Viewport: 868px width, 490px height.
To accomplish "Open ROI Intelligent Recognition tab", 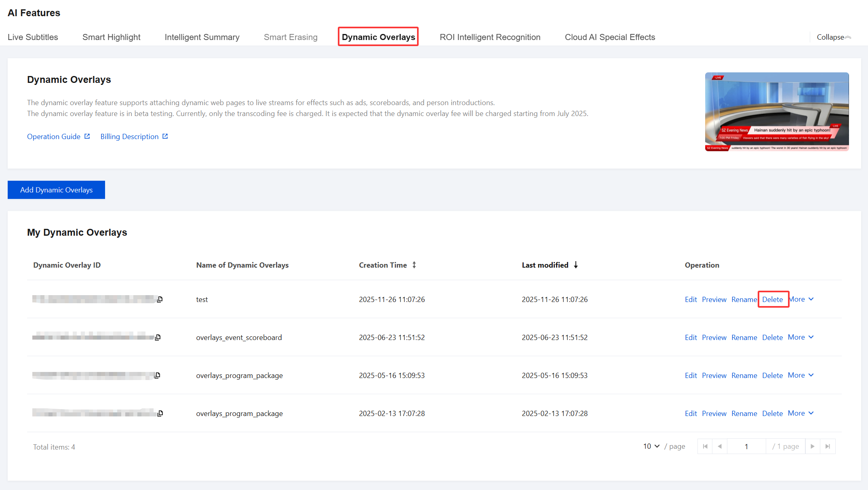I will tap(490, 37).
